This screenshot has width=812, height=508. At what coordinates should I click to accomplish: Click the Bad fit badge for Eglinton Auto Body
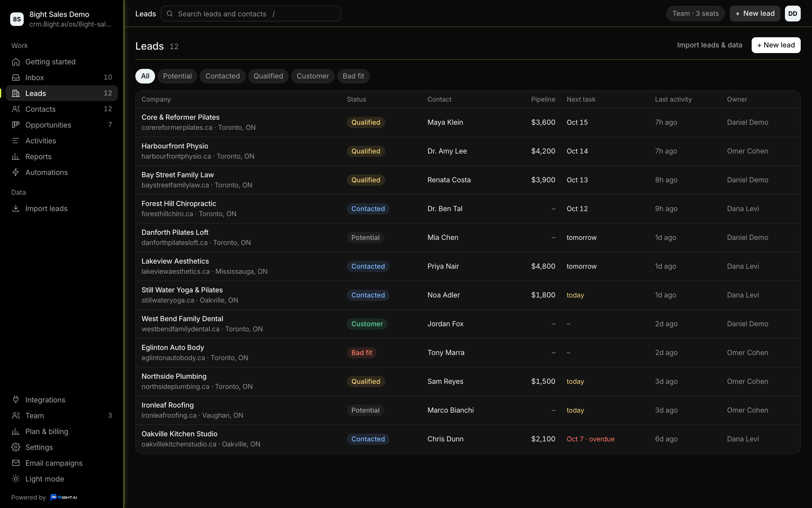[x=361, y=353]
